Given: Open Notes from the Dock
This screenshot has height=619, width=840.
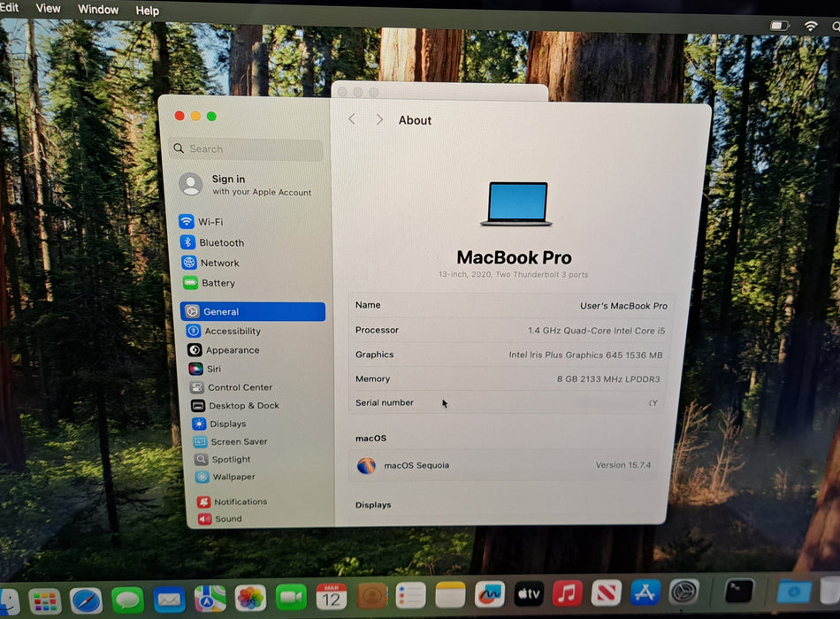Looking at the screenshot, I should click(450, 594).
